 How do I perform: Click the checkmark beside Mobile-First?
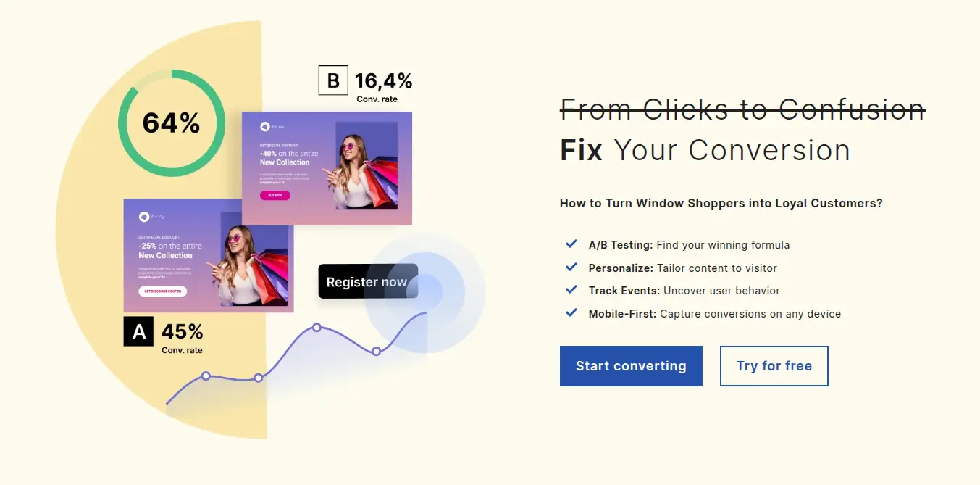(571, 312)
